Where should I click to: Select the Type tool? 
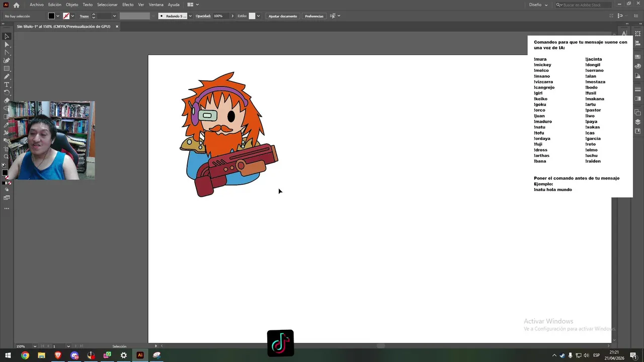7,84
